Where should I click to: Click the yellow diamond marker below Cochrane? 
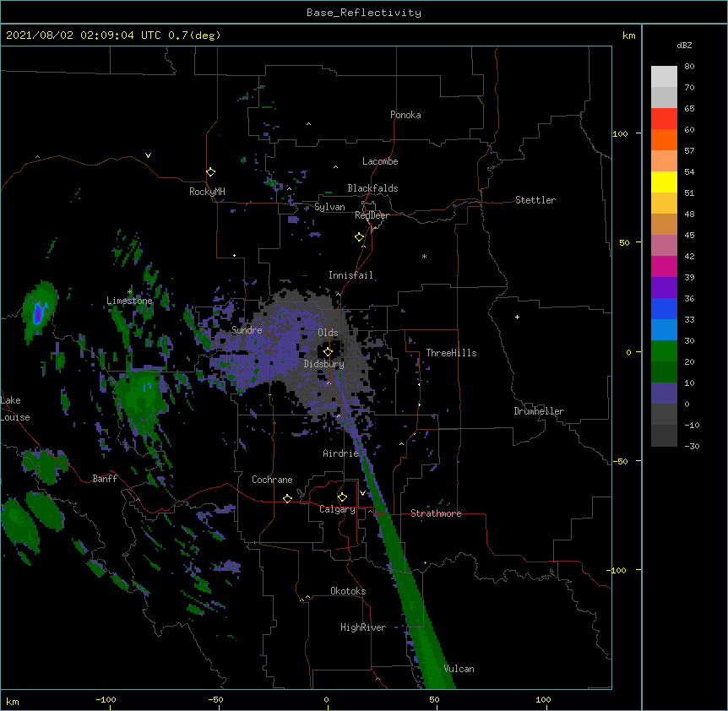click(287, 498)
